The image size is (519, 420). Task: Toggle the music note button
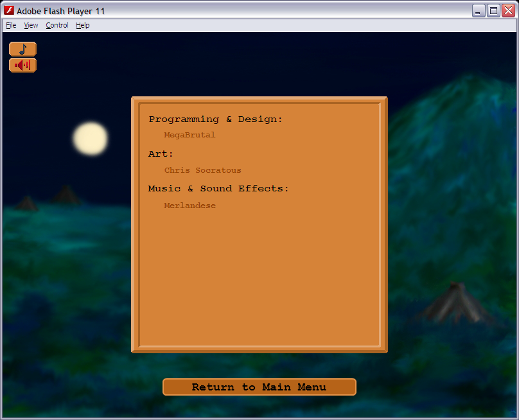pos(23,49)
